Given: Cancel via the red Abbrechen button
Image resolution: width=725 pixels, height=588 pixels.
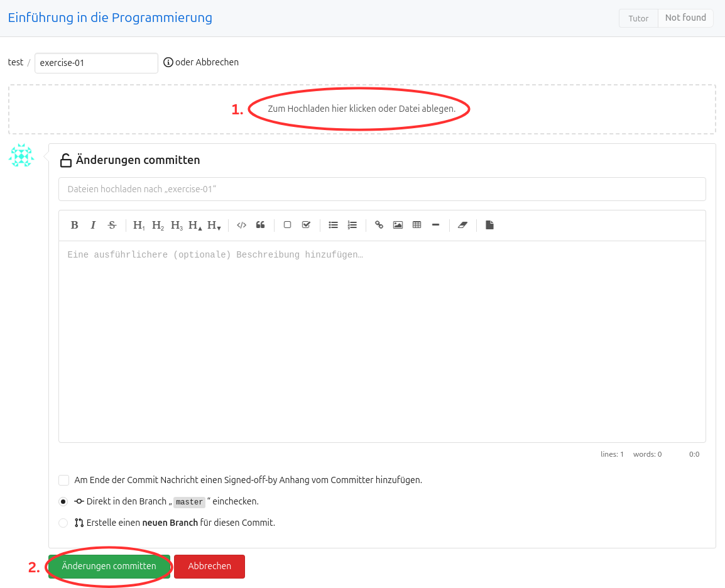Looking at the screenshot, I should pyautogui.click(x=209, y=566).
